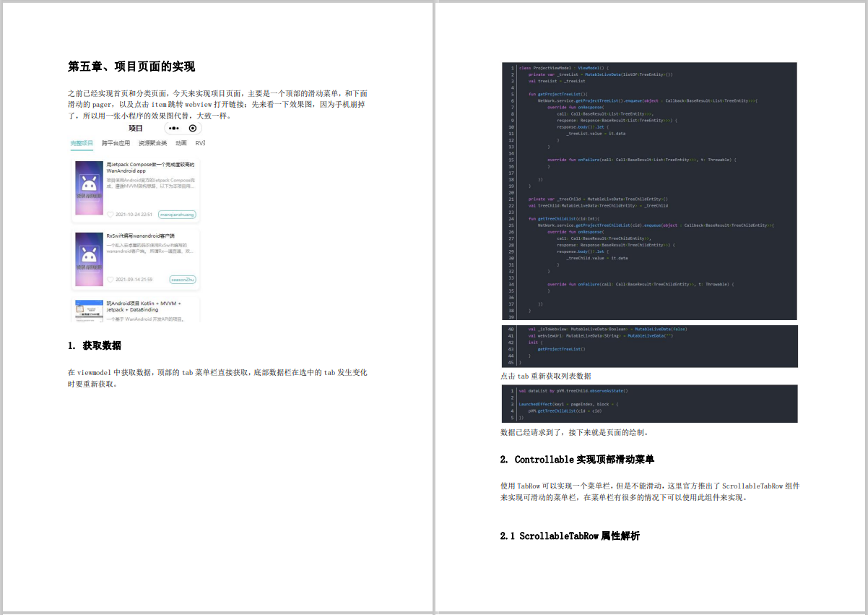868x615 pixels.
Task: Click the 项目 page title
Action: click(136, 127)
